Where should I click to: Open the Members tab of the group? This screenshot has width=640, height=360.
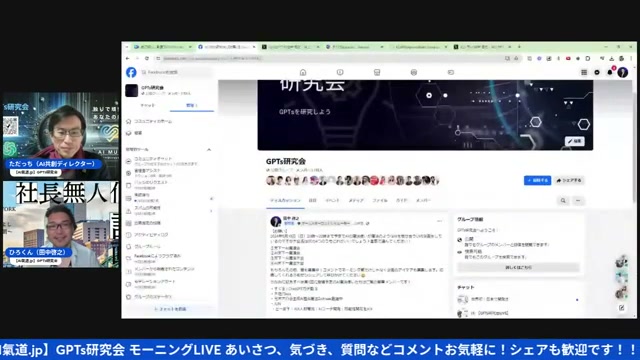pyautogui.click(x=423, y=200)
